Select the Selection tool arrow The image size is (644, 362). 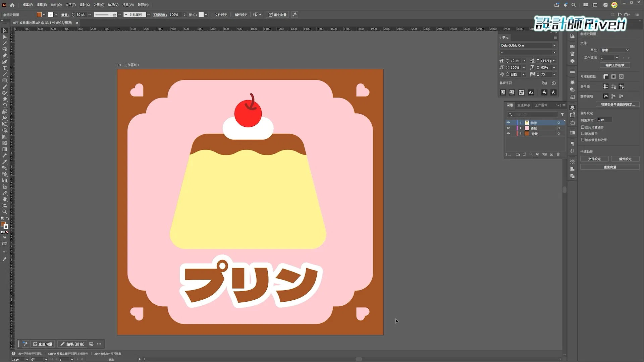tap(5, 31)
